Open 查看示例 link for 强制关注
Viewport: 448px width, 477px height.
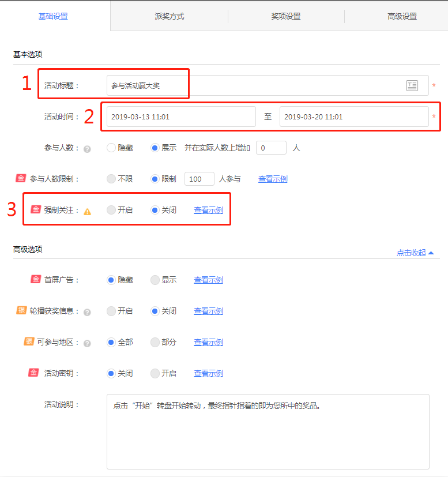(x=209, y=210)
